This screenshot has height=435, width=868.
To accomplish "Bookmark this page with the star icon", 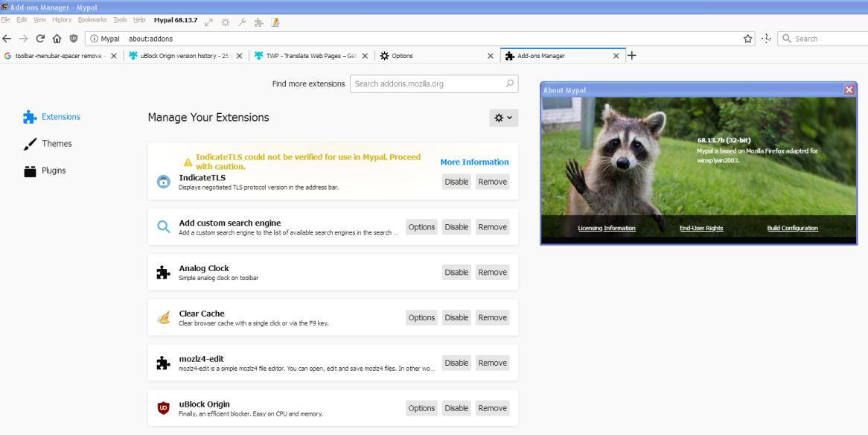I will 747,39.
